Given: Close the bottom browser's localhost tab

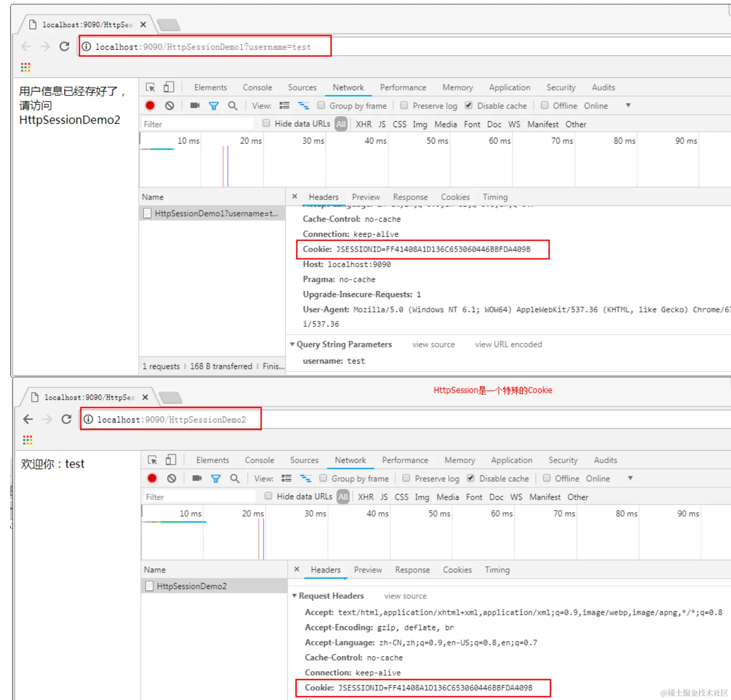Looking at the screenshot, I should [x=145, y=397].
